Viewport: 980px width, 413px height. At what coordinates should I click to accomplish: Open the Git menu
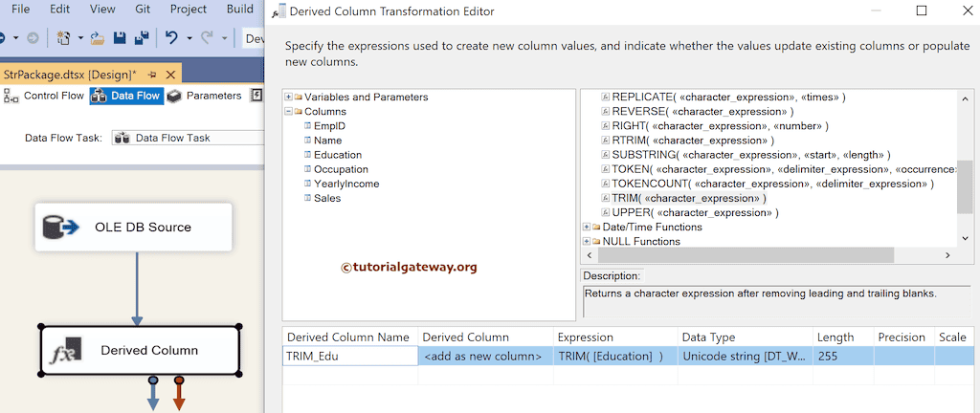pos(143,10)
